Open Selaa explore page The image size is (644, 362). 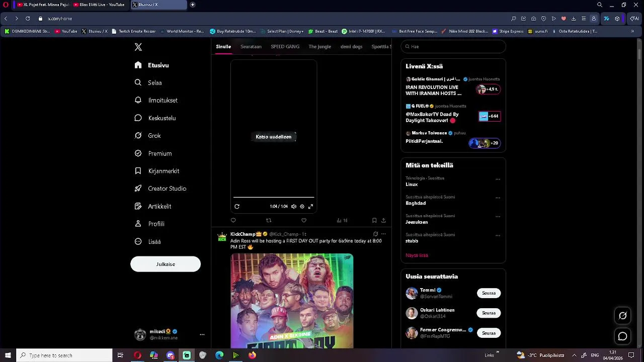(x=148, y=83)
